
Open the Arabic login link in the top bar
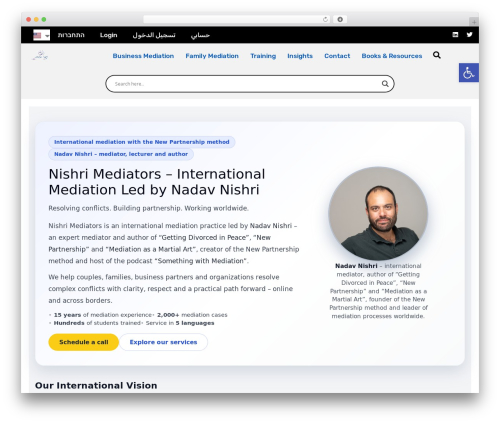[154, 35]
